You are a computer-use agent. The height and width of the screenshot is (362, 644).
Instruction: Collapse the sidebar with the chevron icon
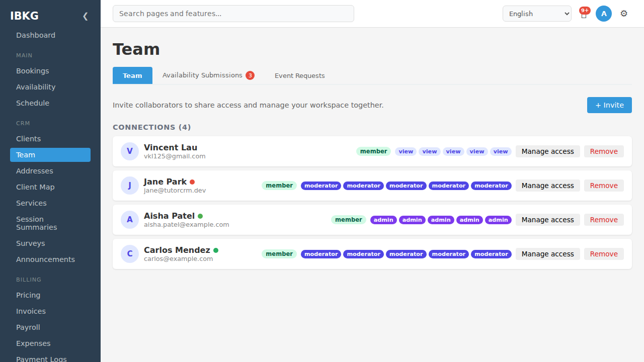click(85, 16)
